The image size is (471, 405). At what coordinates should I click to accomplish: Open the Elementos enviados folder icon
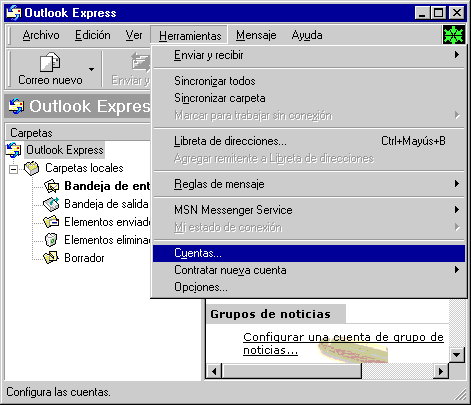(51, 222)
